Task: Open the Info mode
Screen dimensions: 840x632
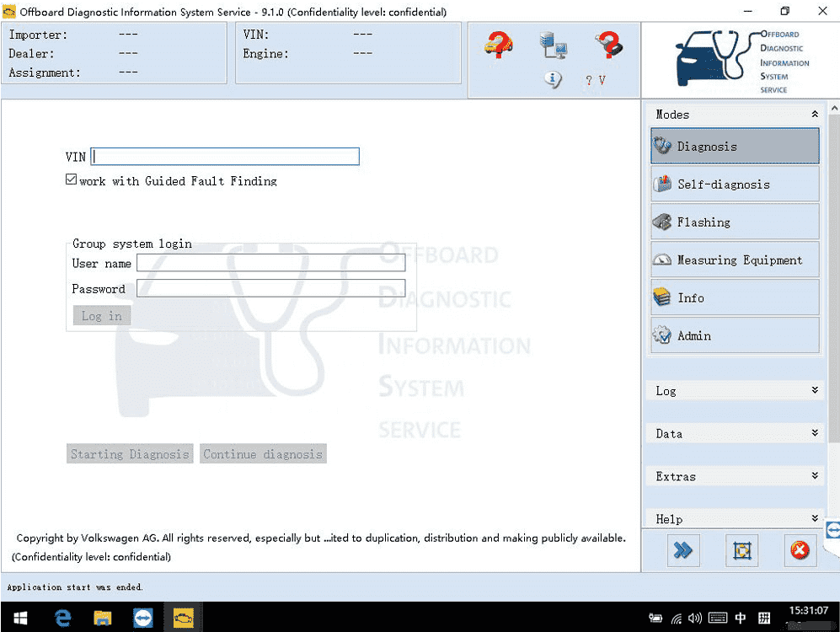Action: click(x=735, y=297)
